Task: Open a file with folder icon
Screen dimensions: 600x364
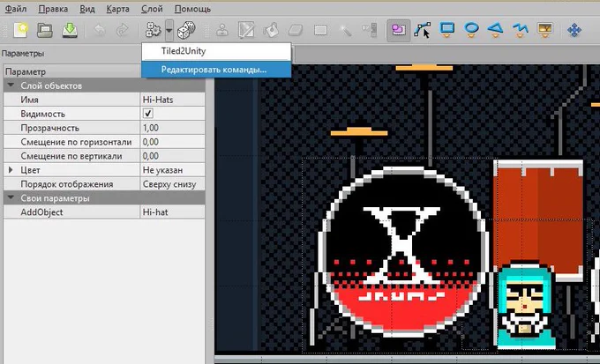Action: (45, 30)
